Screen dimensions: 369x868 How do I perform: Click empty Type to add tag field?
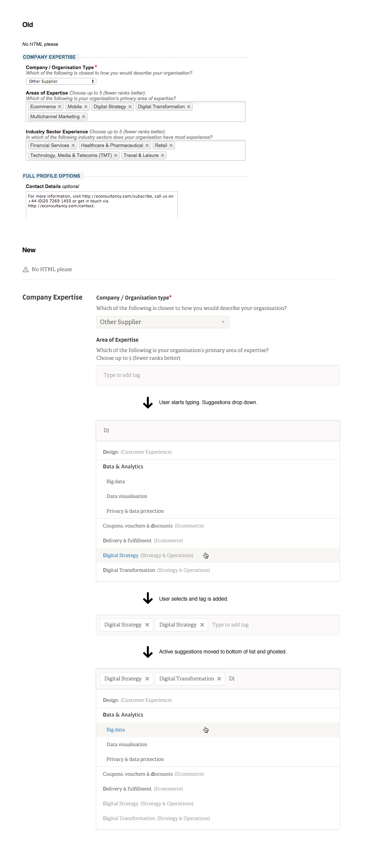(218, 375)
